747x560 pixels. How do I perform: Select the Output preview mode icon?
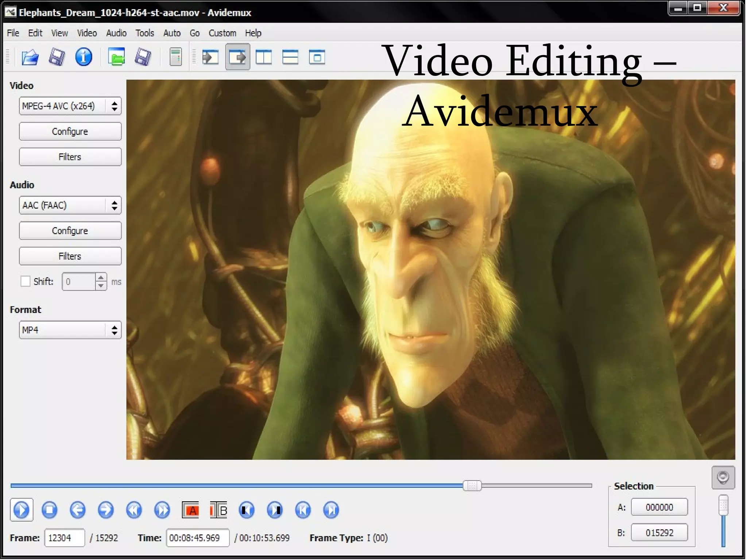click(237, 57)
